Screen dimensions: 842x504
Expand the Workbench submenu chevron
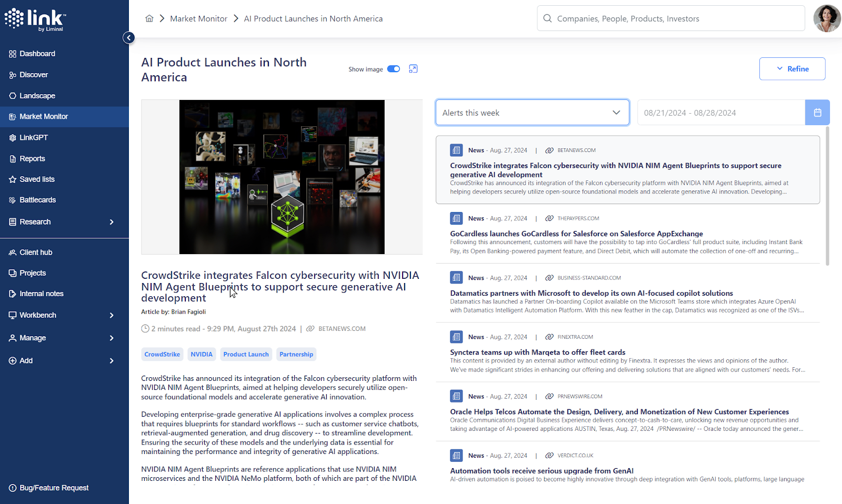[112, 315]
